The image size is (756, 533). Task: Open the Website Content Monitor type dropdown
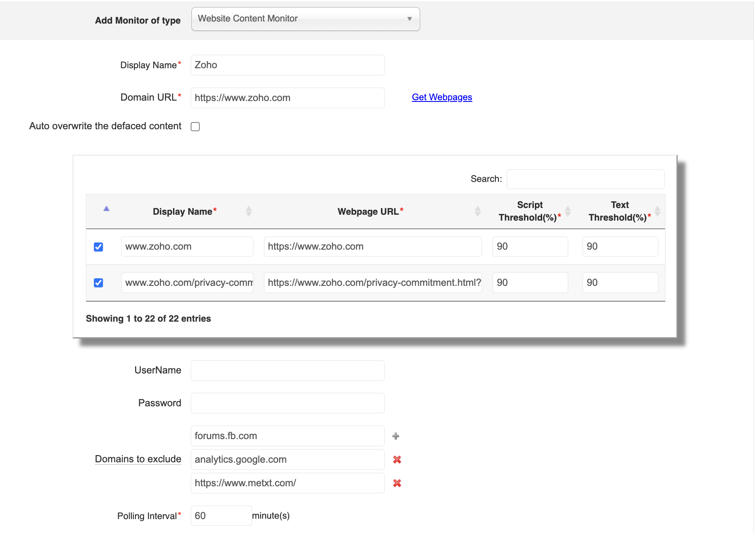pos(306,19)
